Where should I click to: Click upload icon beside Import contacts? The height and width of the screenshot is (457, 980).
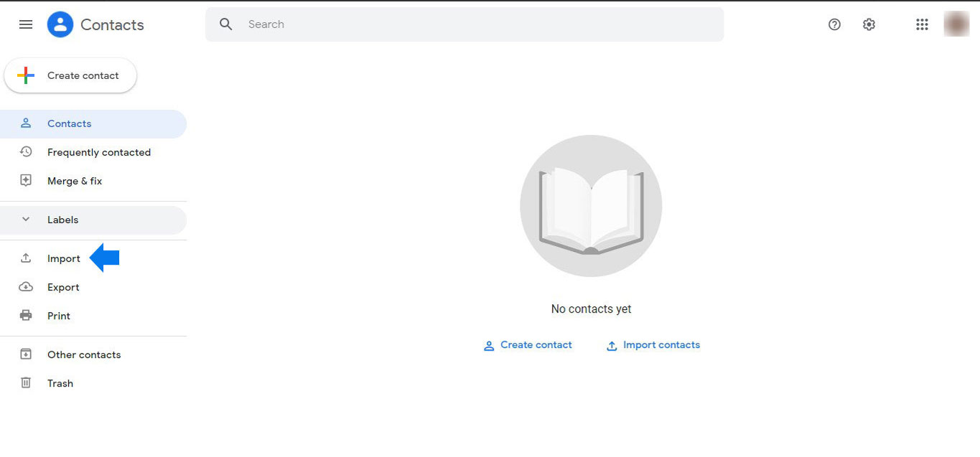(x=612, y=346)
